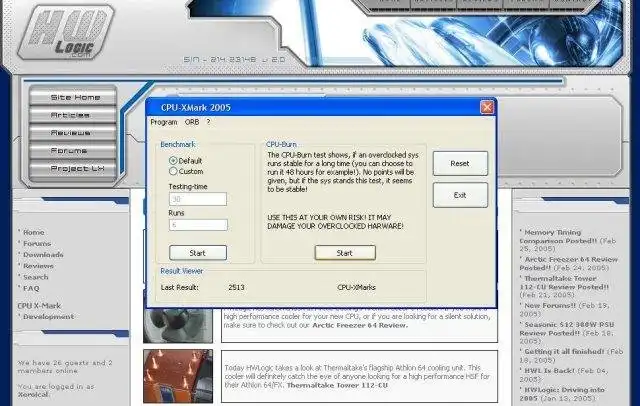
Task: Open the FAQ sidebar link
Action: (31, 288)
